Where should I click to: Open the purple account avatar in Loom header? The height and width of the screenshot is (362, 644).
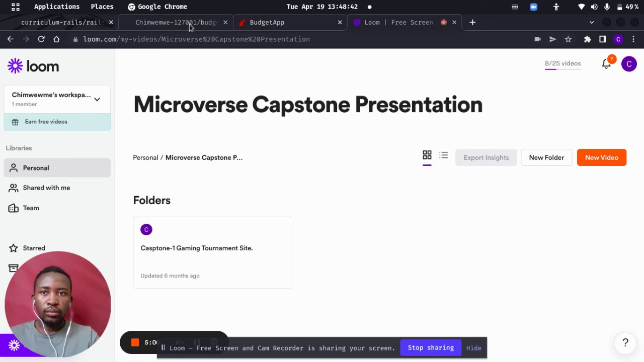(629, 64)
